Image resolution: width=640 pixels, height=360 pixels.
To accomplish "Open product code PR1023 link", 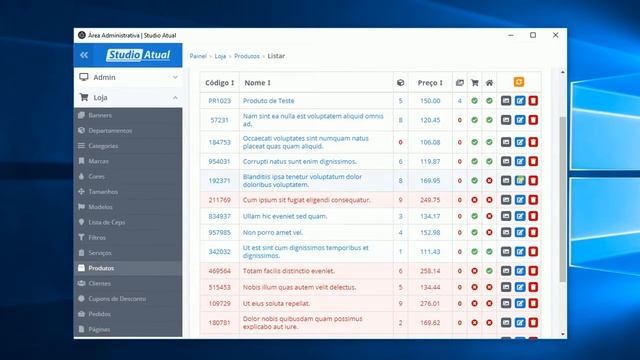I will pyautogui.click(x=220, y=100).
